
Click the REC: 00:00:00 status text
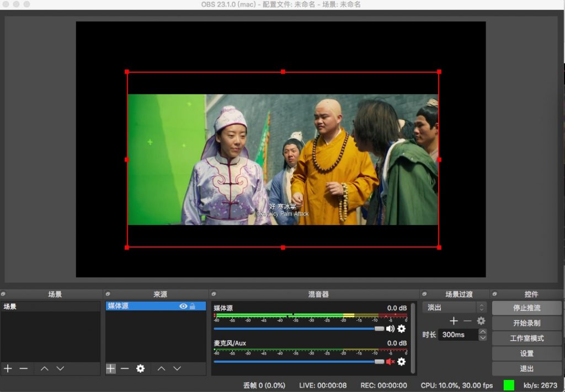384,385
